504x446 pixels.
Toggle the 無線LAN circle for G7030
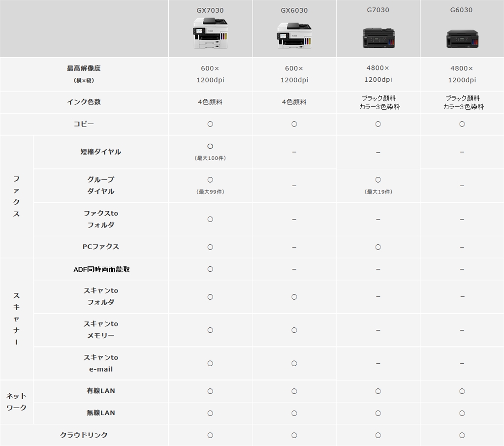(378, 413)
